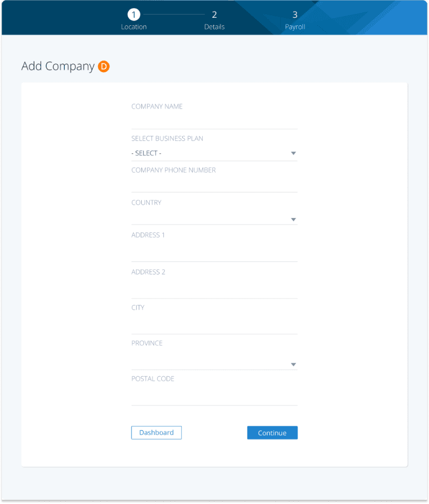The width and height of the screenshot is (429, 504).
Task: Expand the Province dropdown arrow
Action: [293, 365]
